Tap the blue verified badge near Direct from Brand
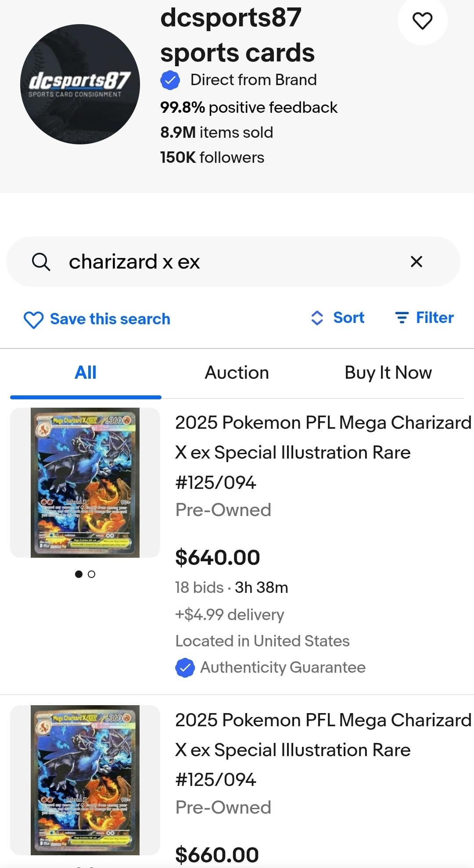This screenshot has height=868, width=474. [x=170, y=80]
